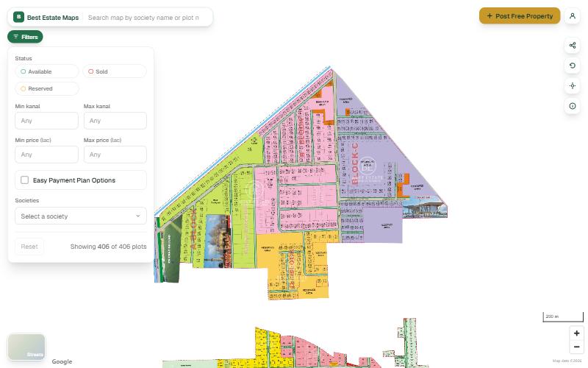Click the Min kanal input field

click(x=46, y=121)
